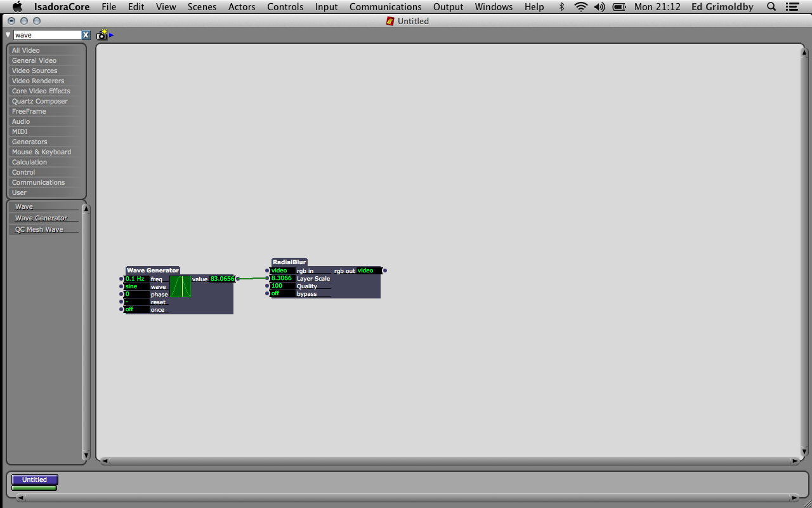Click the down arrow of results list scrollbar

click(x=86, y=455)
